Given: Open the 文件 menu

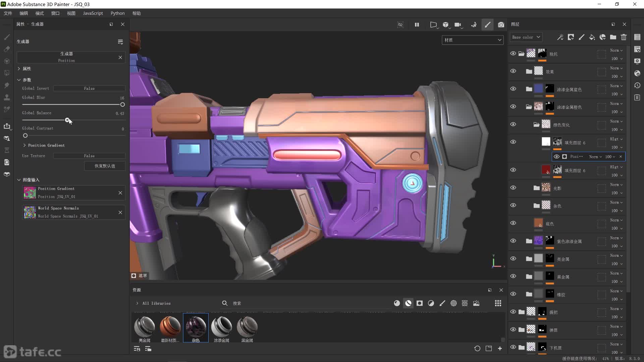Looking at the screenshot, I should (8, 13).
